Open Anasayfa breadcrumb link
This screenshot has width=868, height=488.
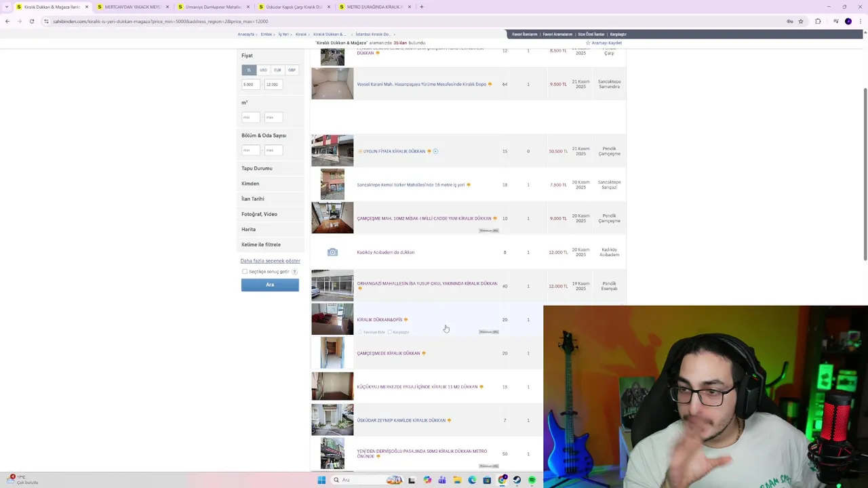pyautogui.click(x=245, y=34)
